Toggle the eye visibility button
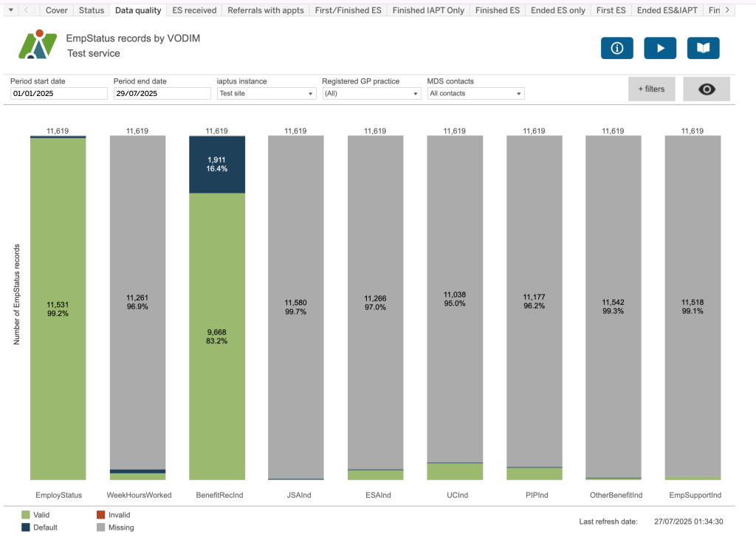The image size is (756, 537). (706, 89)
